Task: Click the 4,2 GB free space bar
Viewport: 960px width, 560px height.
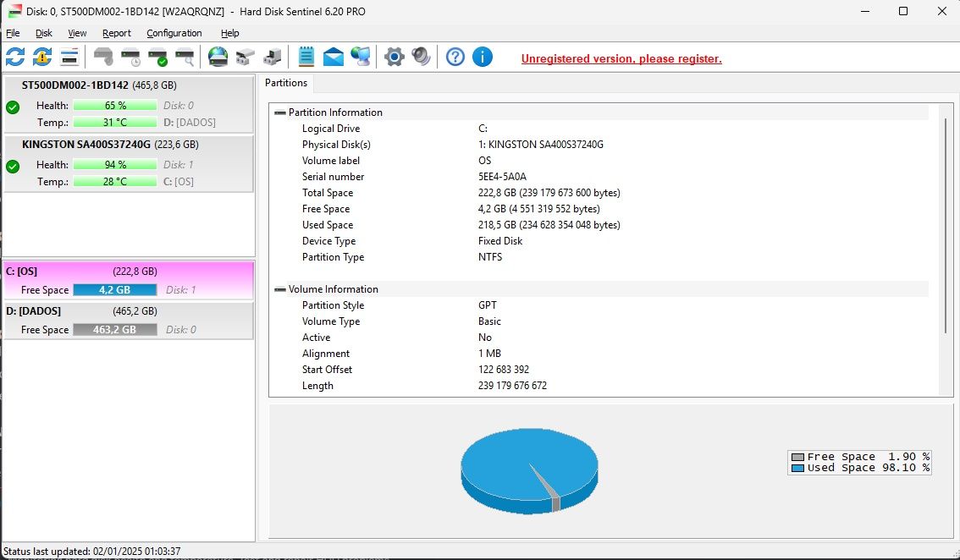Action: click(x=115, y=290)
